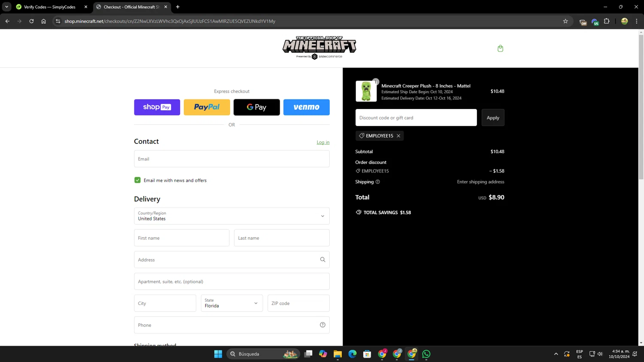The image size is (644, 362).
Task: Remove the EMPLOYEE15 discount code tag
Action: coord(398,136)
